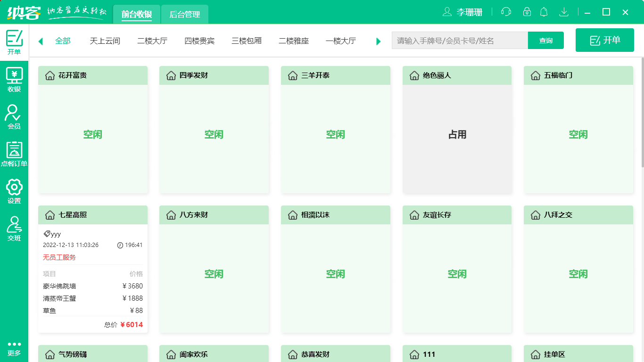The image size is (644, 362).
Task: Select the 天上云间 area tab
Action: point(105,41)
